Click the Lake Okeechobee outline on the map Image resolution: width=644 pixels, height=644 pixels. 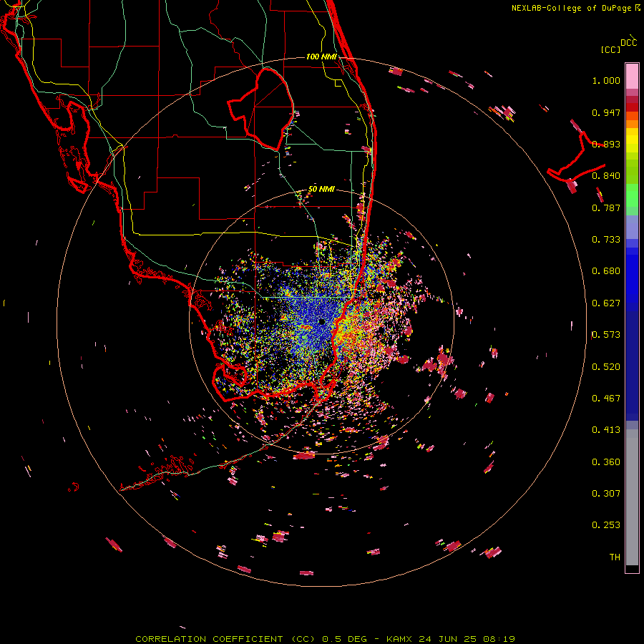click(260, 109)
